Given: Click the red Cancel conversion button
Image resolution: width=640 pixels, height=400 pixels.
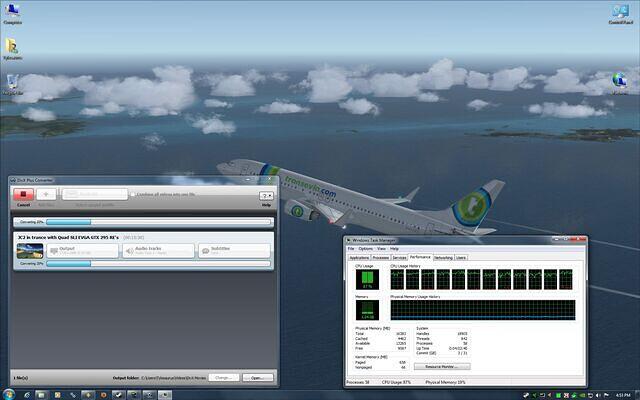Looking at the screenshot, I should (x=21, y=198).
